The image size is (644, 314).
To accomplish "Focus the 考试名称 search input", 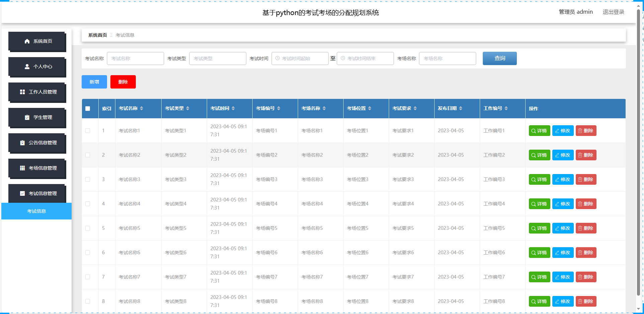I will tap(135, 58).
